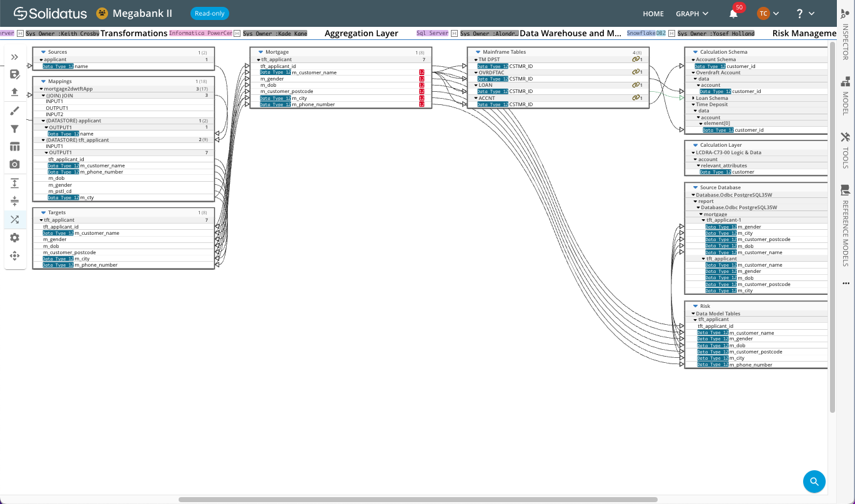
Task: Click the Sys Owner :Kade Kane tag
Action: 275,33
